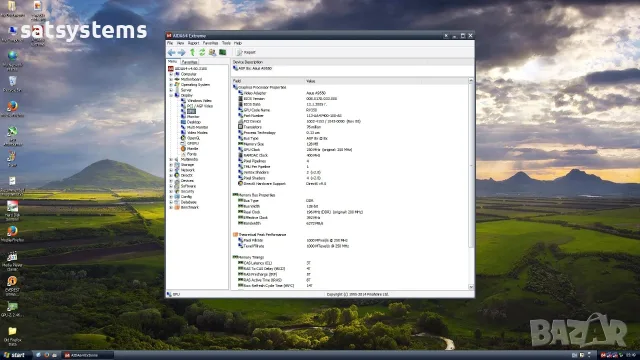
Task: Open the View menu
Action: click(180, 43)
